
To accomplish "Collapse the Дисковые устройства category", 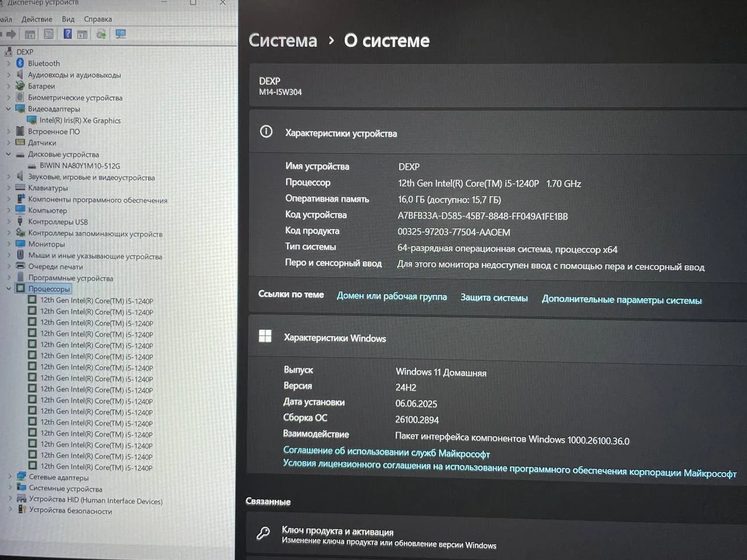I will click(8, 154).
